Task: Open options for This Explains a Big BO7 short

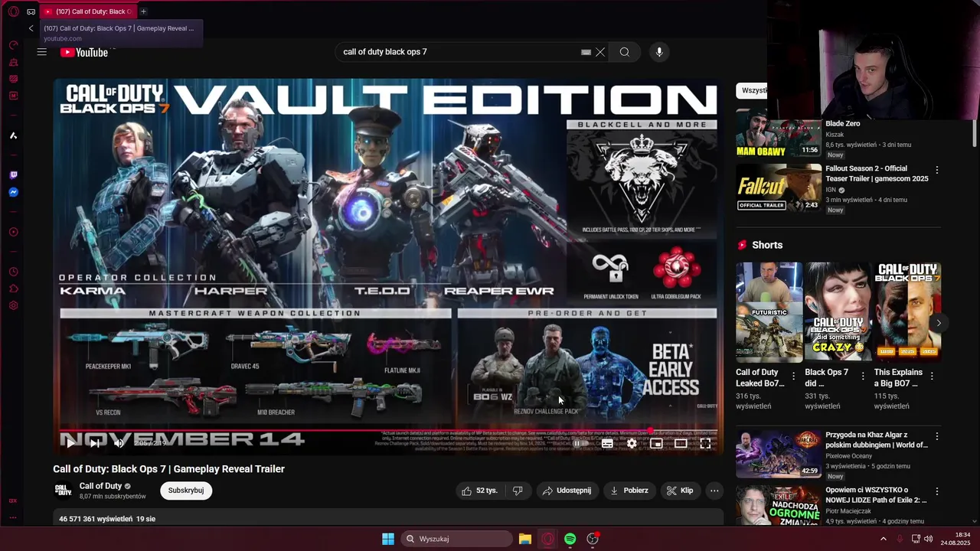Action: (932, 376)
